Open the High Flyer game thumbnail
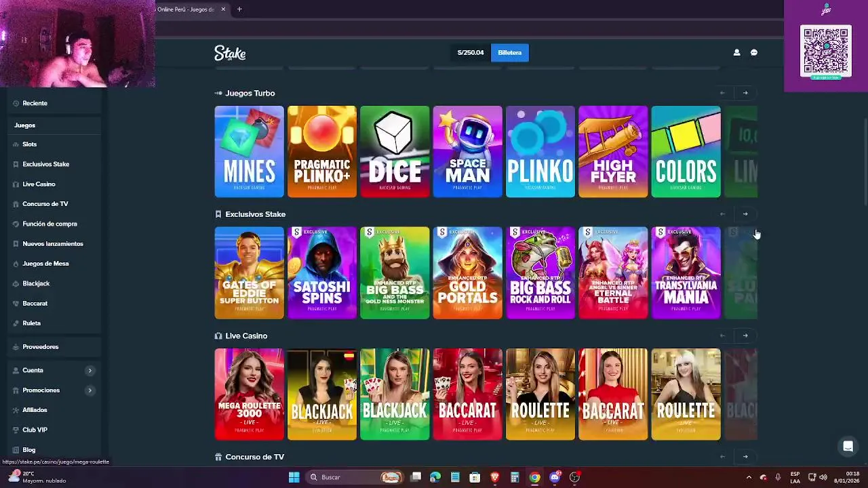Screen dimensions: 868x488 coord(613,152)
